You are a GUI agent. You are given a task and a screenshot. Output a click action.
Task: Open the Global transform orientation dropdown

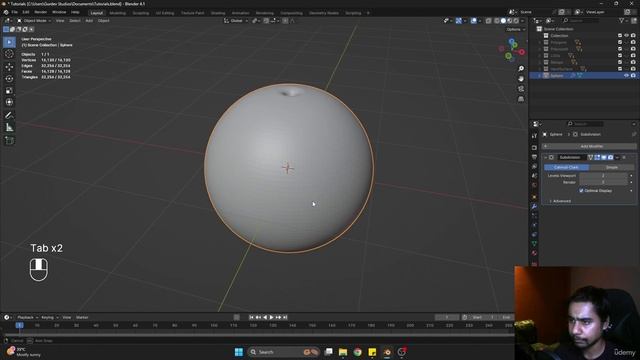click(236, 20)
